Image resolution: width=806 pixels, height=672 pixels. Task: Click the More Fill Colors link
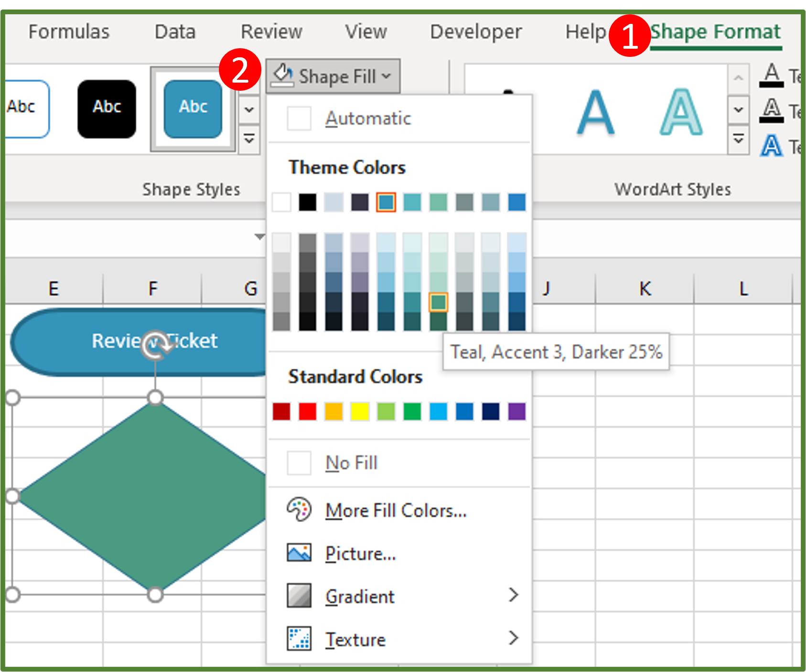pos(396,510)
